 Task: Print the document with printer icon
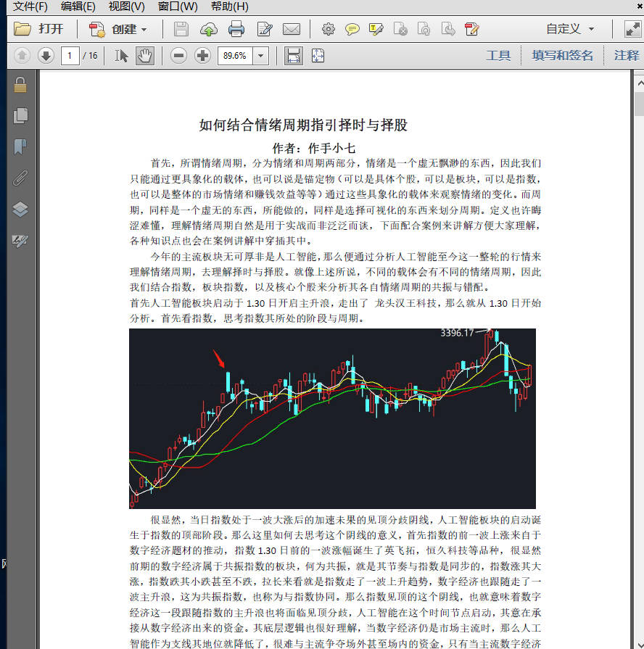tap(236, 30)
